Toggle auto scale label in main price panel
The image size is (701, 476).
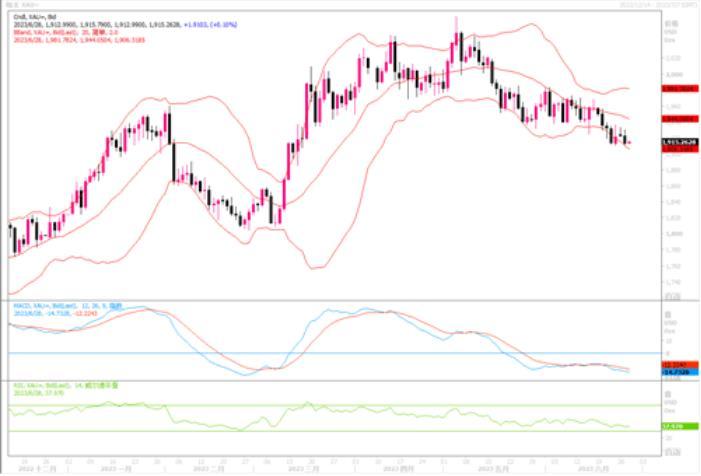[669, 293]
